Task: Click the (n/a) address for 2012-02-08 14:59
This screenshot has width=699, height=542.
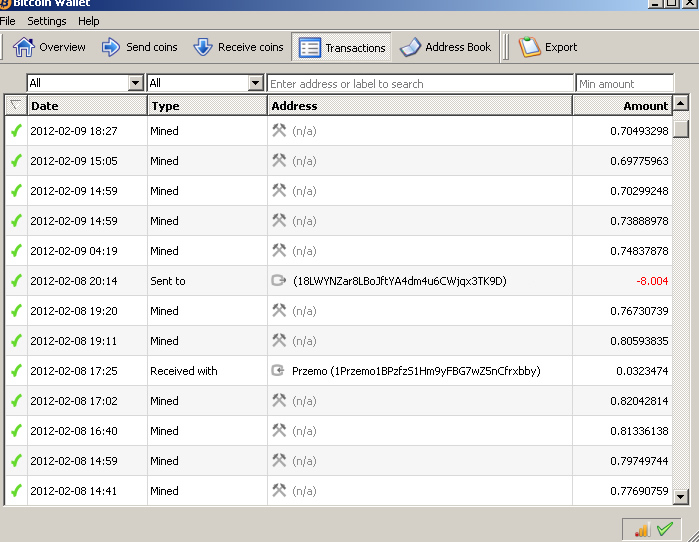Action: coord(304,461)
